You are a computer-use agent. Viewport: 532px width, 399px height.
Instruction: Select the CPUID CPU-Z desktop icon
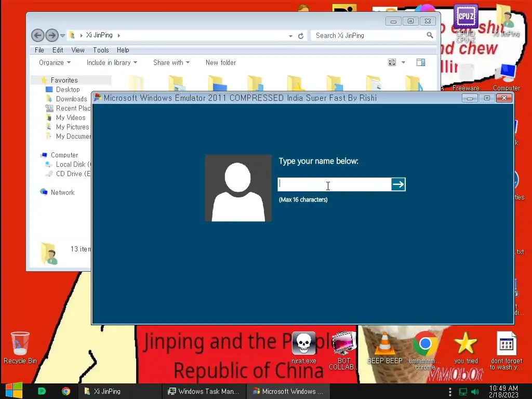click(465, 23)
